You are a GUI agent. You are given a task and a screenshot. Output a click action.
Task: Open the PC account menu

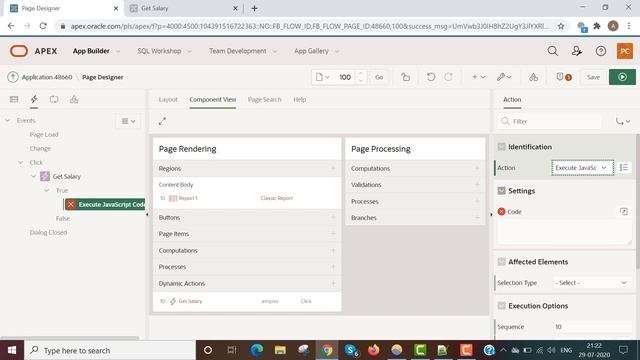click(x=624, y=51)
